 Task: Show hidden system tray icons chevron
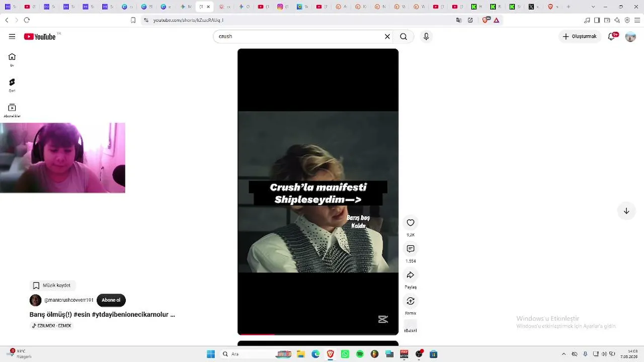click(564, 354)
